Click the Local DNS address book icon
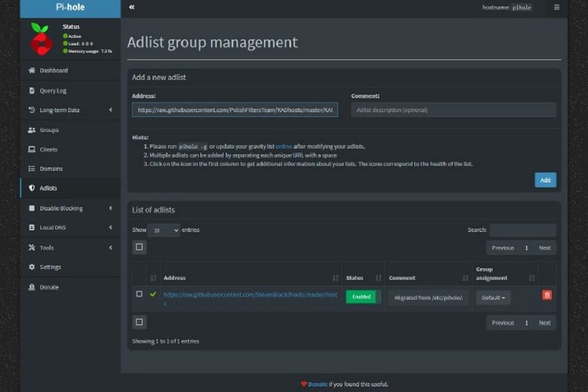588x392 pixels. click(x=32, y=228)
